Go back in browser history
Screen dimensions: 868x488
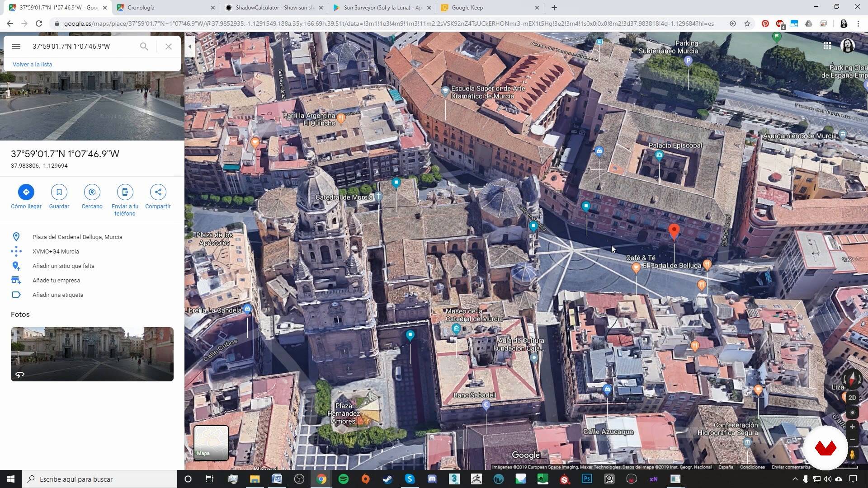(10, 23)
